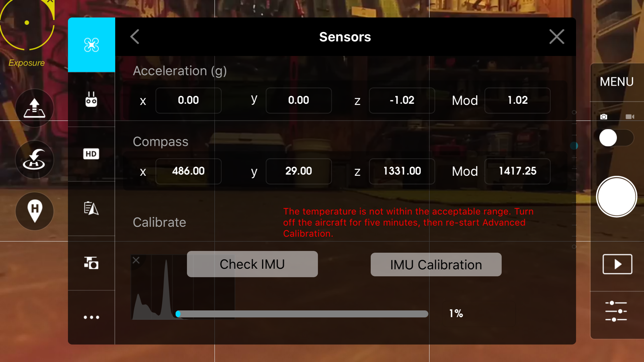Open camera adjustment sliders icon
The image size is (644, 362).
616,311
